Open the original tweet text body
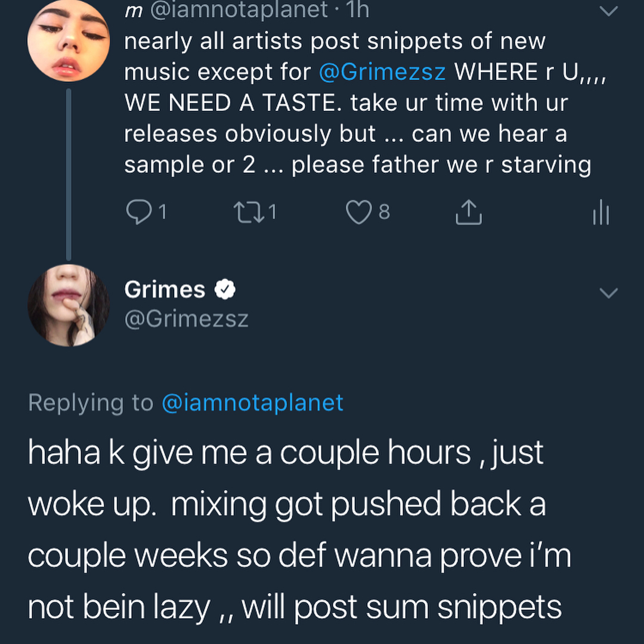Image resolution: width=644 pixels, height=644 pixels. click(358, 103)
